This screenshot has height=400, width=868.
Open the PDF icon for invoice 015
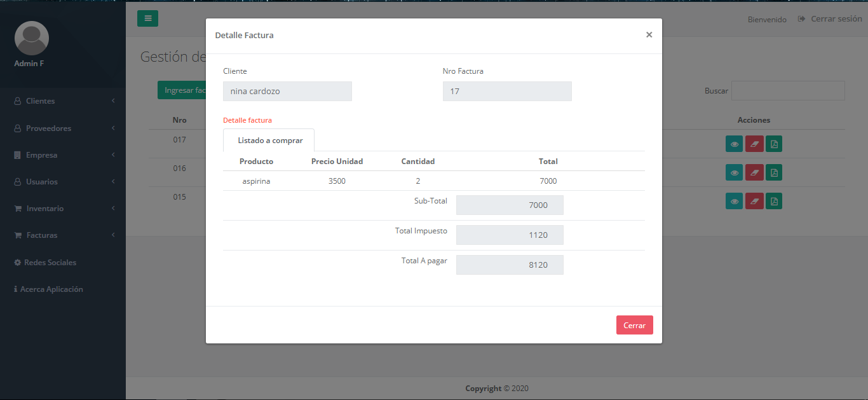[774, 201]
